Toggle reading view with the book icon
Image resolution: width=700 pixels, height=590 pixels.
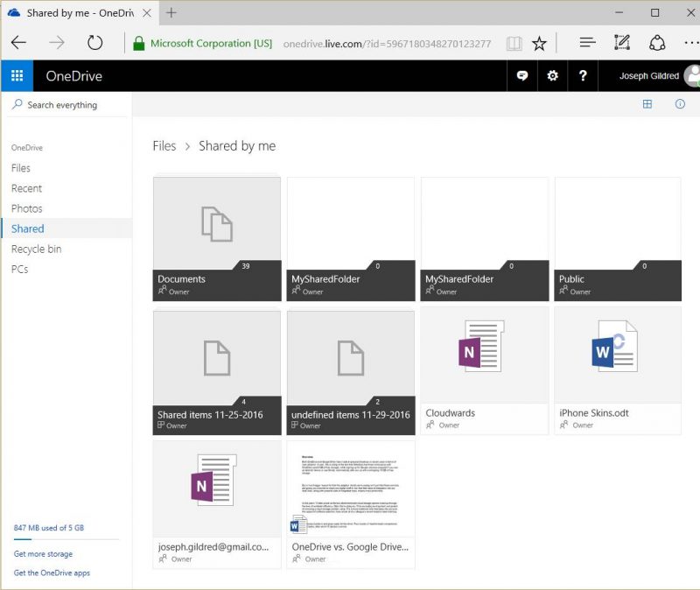(x=514, y=42)
